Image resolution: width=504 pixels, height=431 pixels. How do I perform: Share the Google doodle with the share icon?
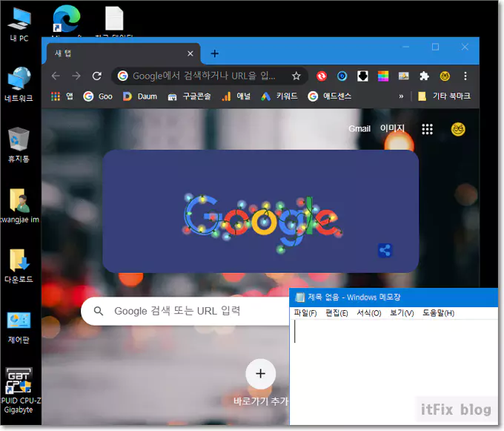click(x=385, y=250)
